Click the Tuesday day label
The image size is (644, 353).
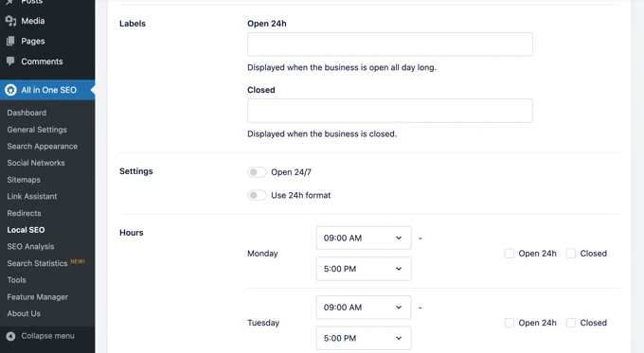click(263, 323)
